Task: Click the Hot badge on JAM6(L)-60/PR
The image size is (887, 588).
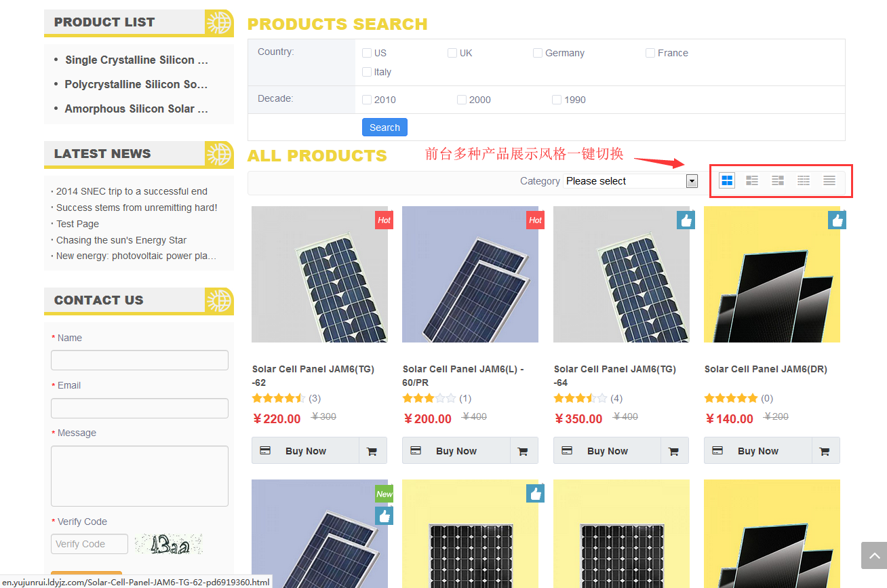Action: tap(535, 220)
